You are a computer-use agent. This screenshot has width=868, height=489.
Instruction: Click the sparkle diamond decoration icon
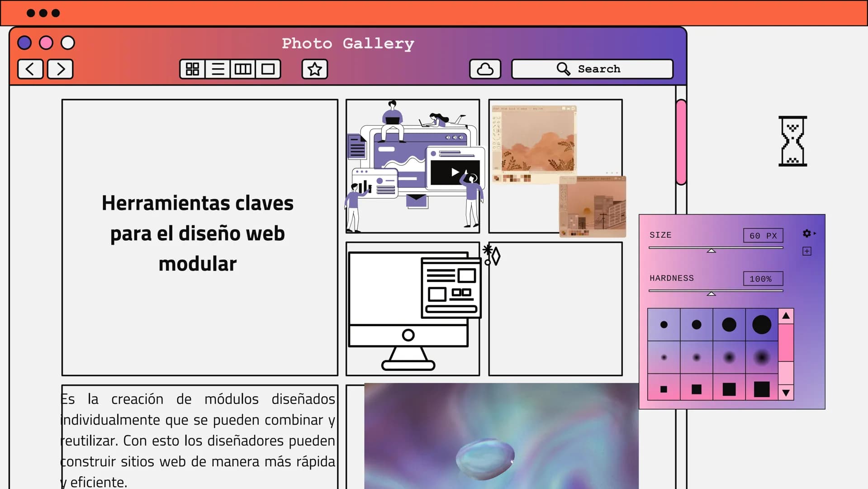(x=492, y=255)
